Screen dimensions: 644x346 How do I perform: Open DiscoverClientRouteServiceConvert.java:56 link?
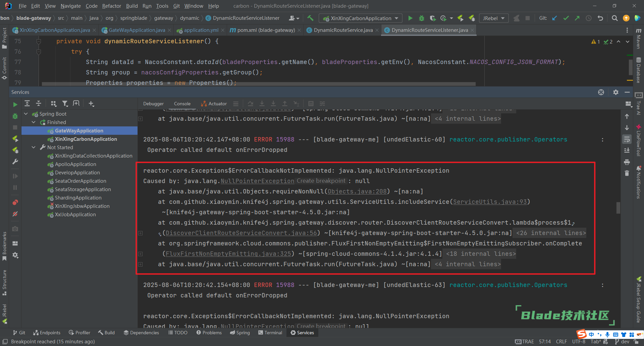point(241,233)
